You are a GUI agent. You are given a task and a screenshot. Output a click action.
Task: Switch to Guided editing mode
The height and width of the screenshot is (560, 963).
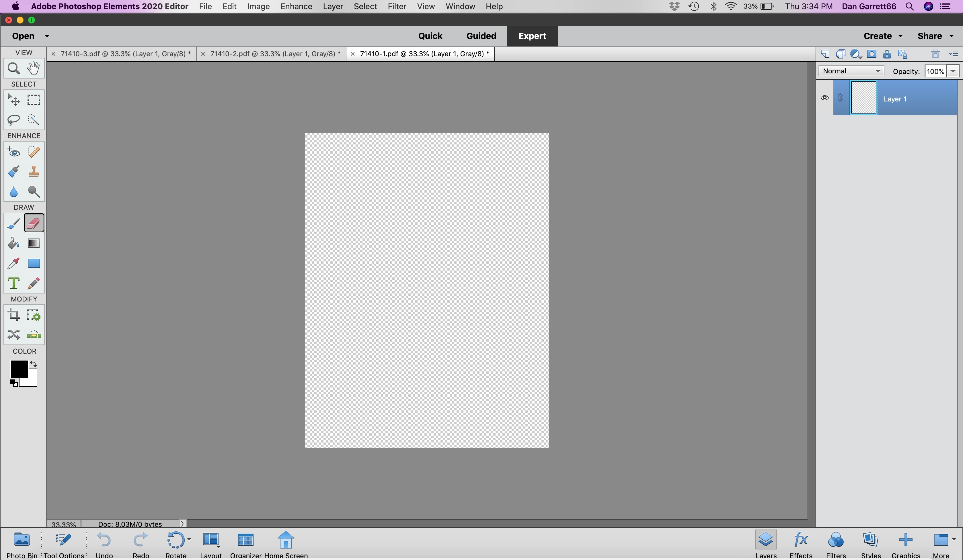pyautogui.click(x=481, y=36)
